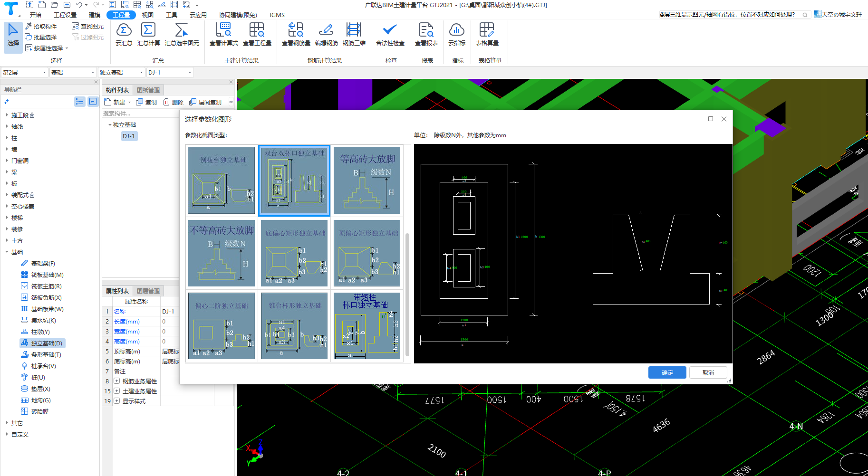Open 查看计算式 tool
Screen dimensions: 868x476
tap(223, 34)
